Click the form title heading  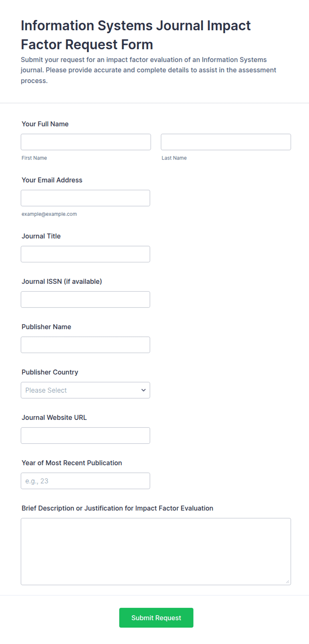pos(136,35)
